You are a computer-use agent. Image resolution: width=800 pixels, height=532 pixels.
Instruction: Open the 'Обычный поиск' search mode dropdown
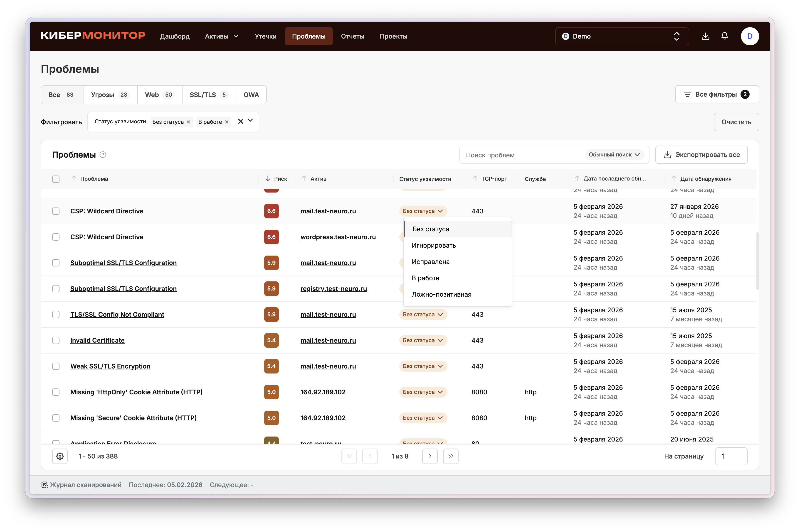pyautogui.click(x=614, y=155)
